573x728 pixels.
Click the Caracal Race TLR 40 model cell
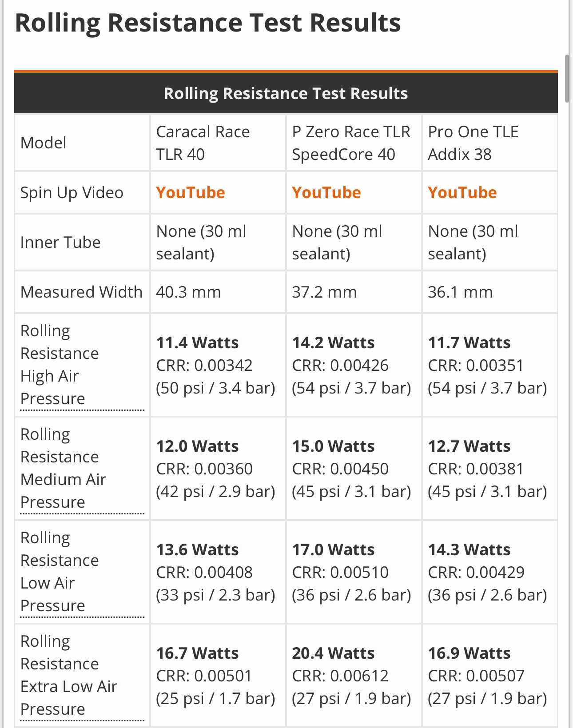(203, 143)
